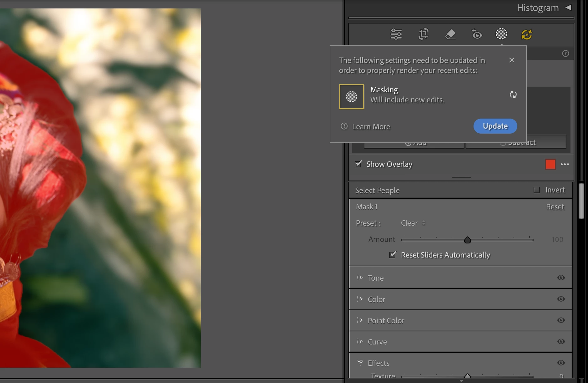
Task: Click the refresh icon beside Masking
Action: coord(513,94)
